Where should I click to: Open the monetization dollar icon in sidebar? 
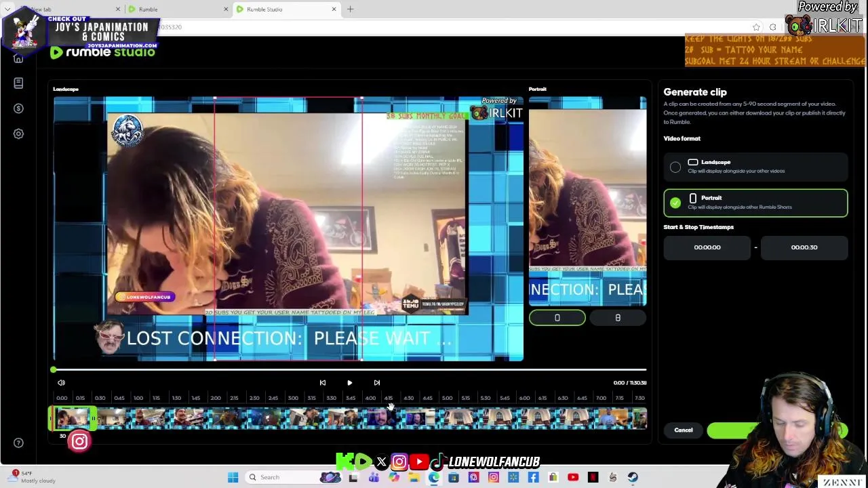(18, 108)
